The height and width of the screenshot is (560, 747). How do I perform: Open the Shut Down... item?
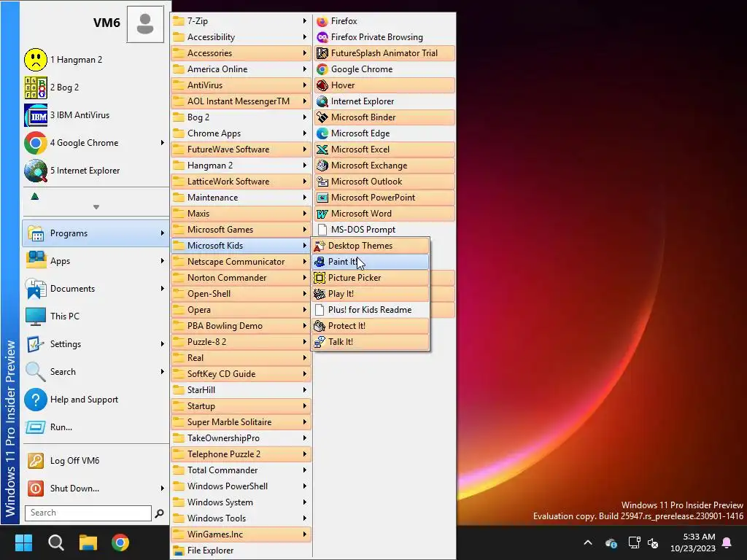point(96,488)
